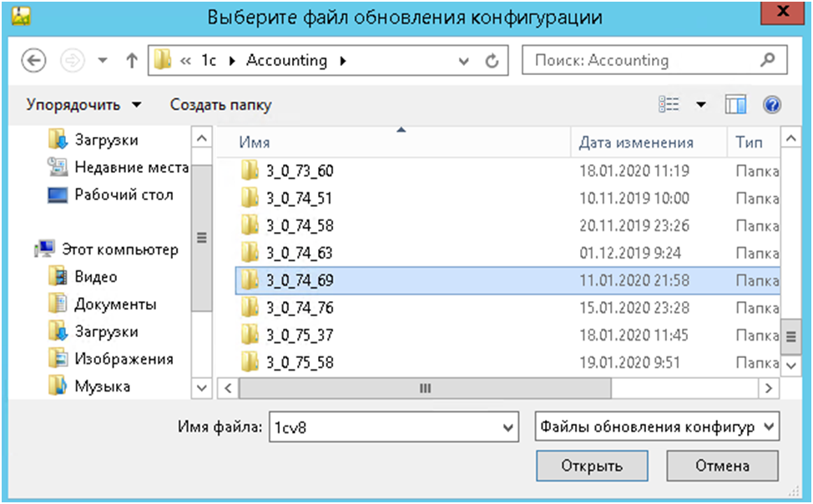Open Музыка in navigation pane
Viewport: 813px width, 504px height.
click(89, 387)
